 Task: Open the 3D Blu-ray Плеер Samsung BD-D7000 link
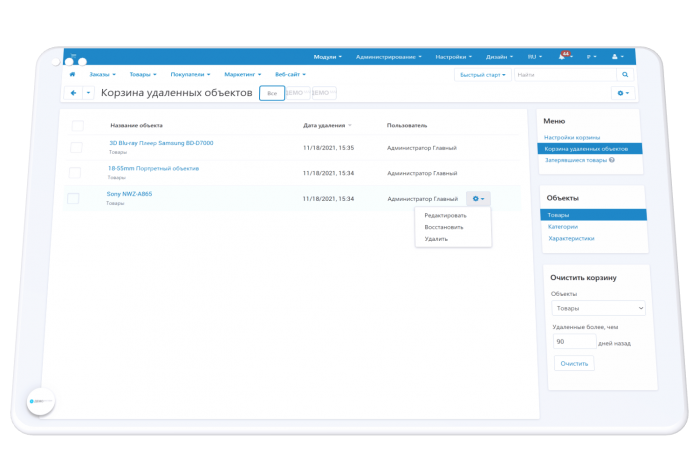(161, 143)
